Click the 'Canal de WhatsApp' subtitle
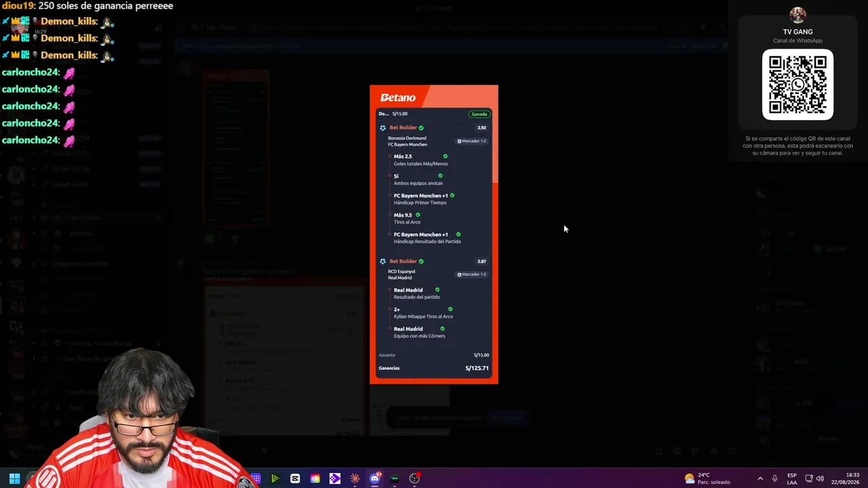868x488 pixels. [x=797, y=41]
